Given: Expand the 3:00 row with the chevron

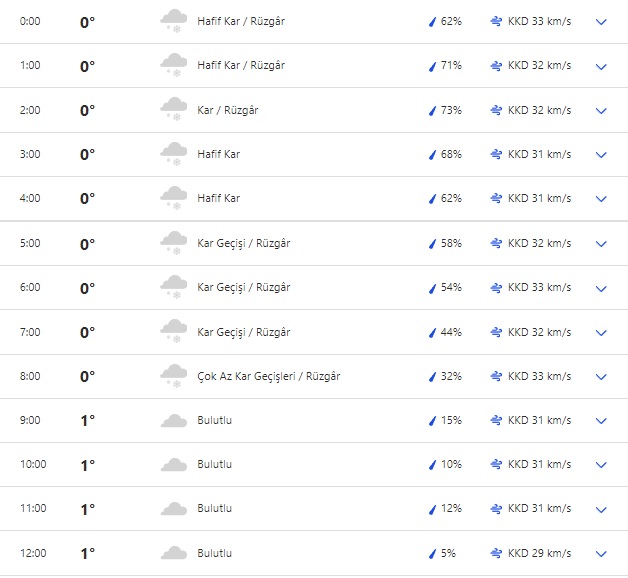Looking at the screenshot, I should (x=601, y=155).
